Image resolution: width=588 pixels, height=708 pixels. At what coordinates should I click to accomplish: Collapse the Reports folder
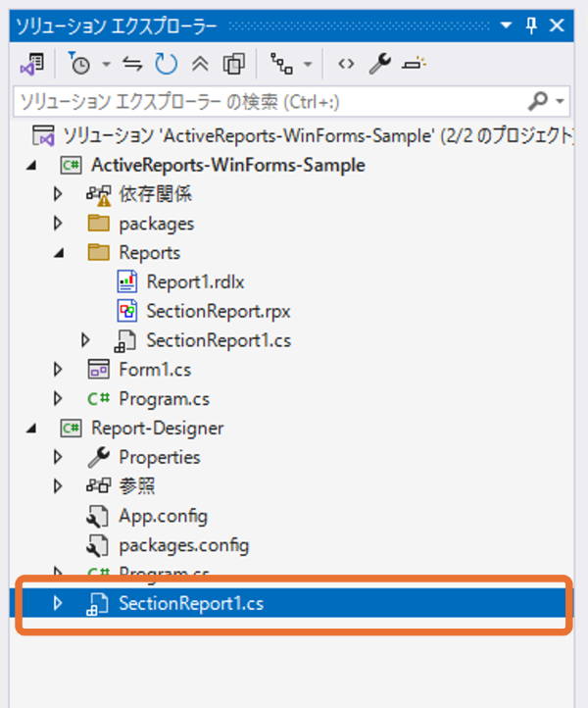coord(59,253)
